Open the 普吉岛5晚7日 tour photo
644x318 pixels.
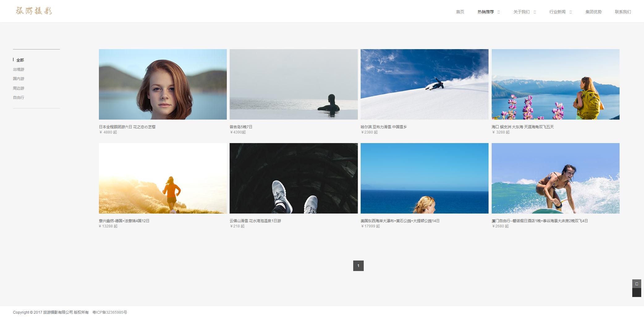pos(294,84)
